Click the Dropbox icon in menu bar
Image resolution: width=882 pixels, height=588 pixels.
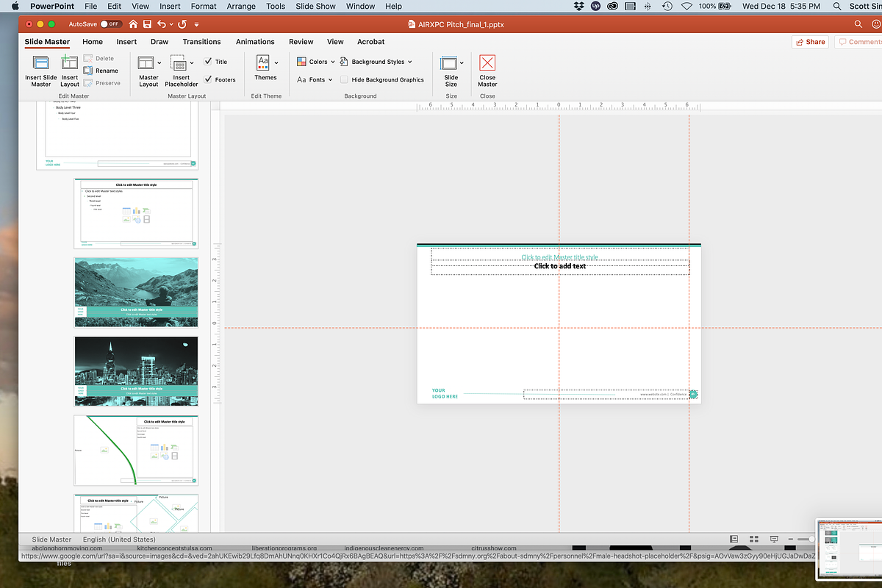[x=579, y=6]
